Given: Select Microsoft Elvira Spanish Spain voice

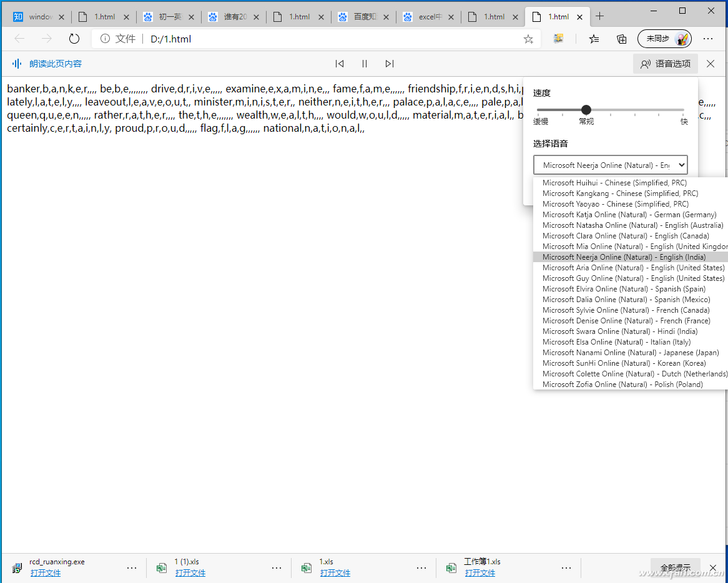Looking at the screenshot, I should pos(631,289).
